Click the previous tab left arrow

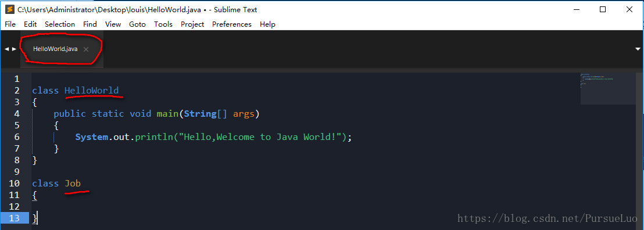[x=6, y=49]
